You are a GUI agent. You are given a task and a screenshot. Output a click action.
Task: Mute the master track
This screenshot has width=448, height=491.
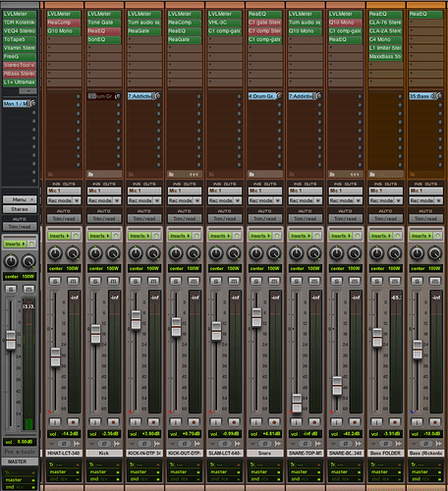tap(28, 289)
